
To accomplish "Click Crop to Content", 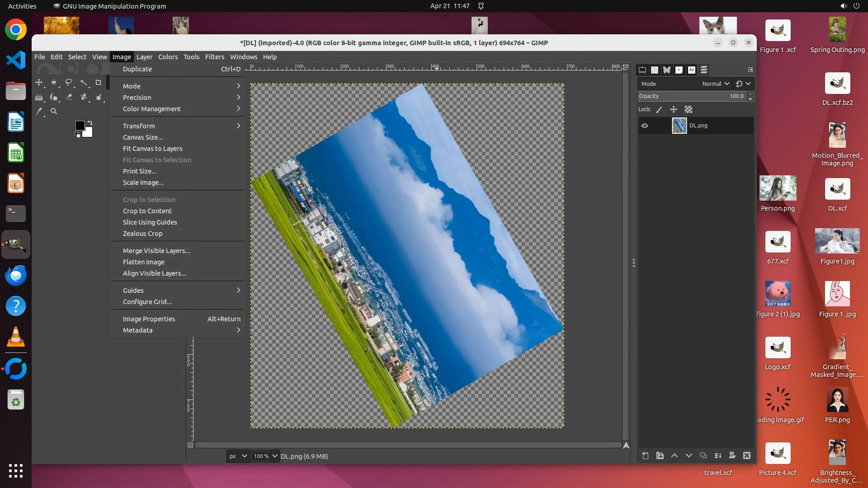I will [x=147, y=211].
